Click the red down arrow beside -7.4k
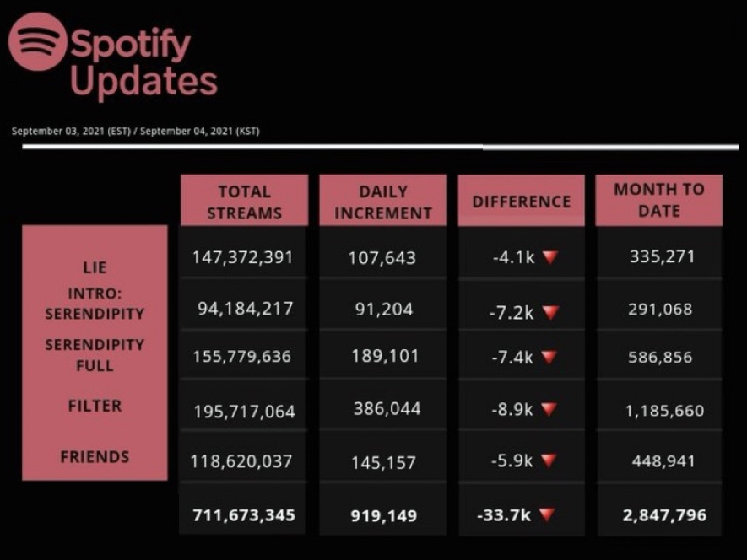The height and width of the screenshot is (560, 747). (549, 358)
